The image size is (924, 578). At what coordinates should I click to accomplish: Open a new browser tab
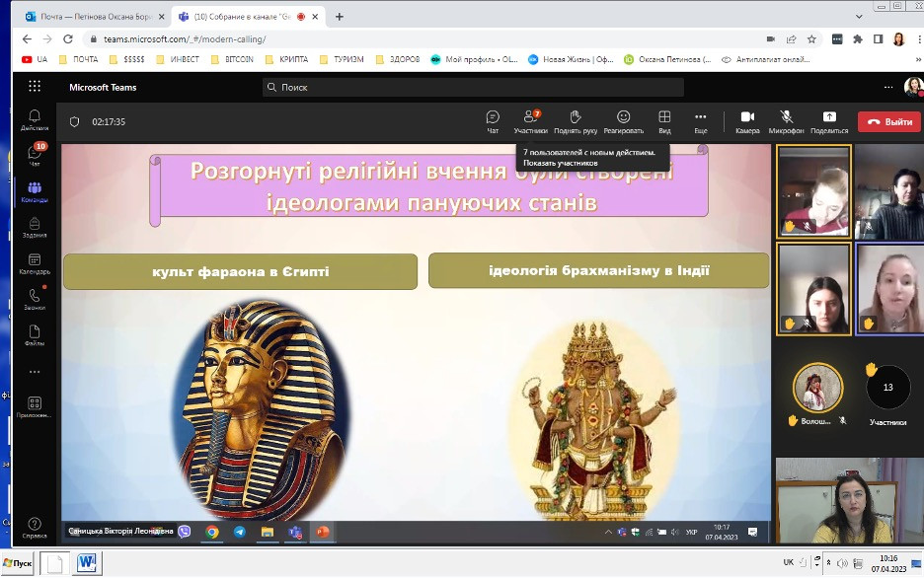tap(339, 17)
